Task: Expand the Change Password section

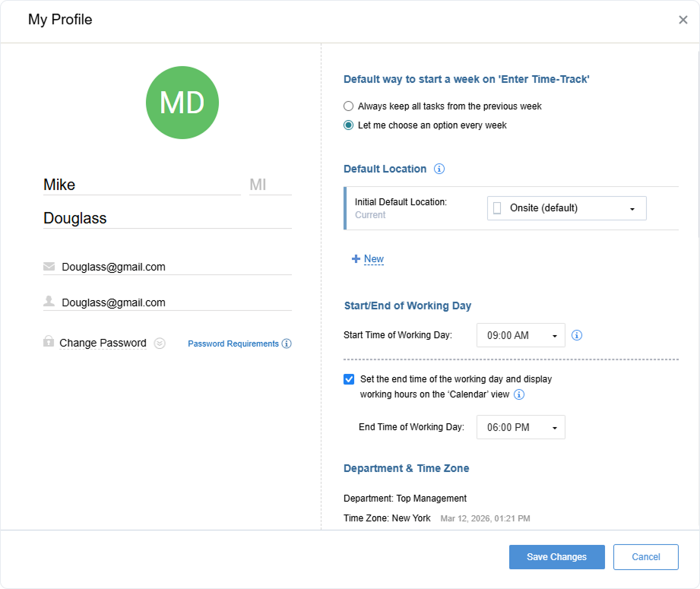Action: [160, 343]
